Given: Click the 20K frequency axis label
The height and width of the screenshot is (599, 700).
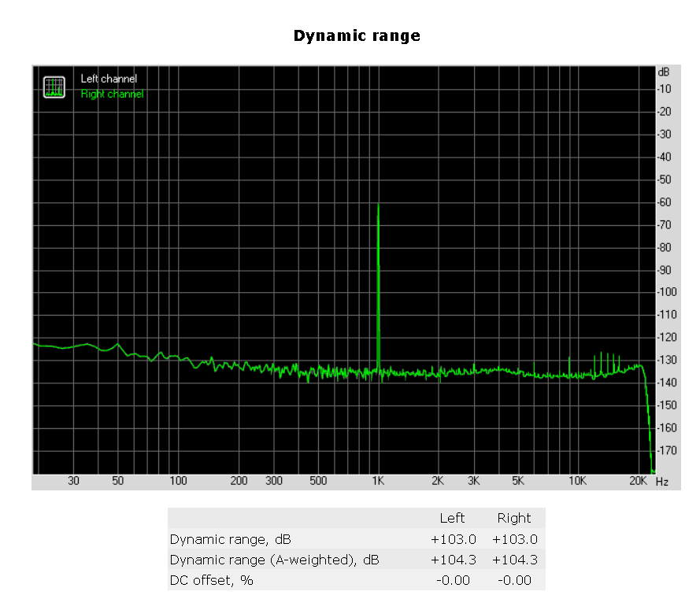Looking at the screenshot, I should tap(638, 481).
